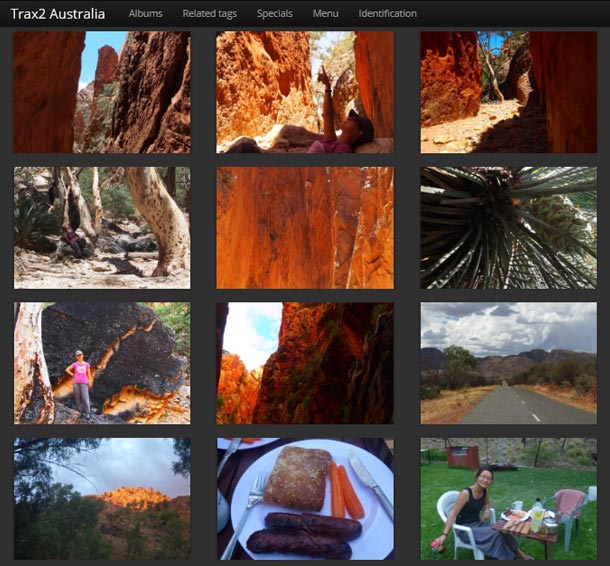Open the narrow gorge with blue sky photo
Screen dimensions: 610x566
[102, 92]
